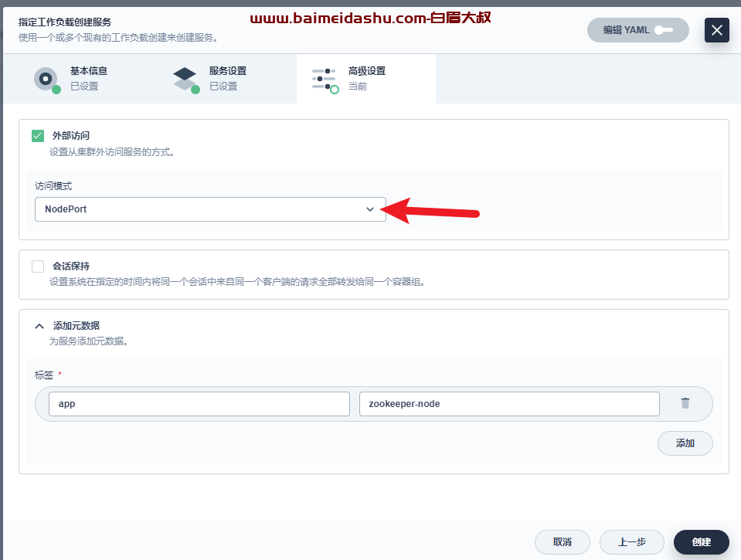Open the 访问模式 NodePort dropdown
741x560 pixels.
coord(210,209)
